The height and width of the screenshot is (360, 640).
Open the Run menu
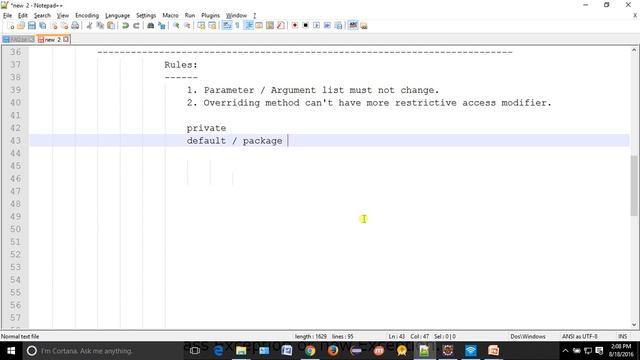tap(190, 16)
